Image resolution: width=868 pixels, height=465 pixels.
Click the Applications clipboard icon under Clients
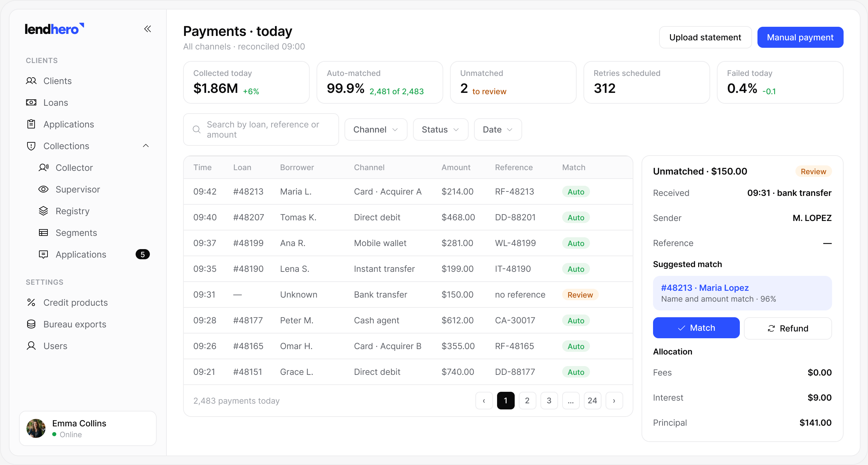coord(31,124)
